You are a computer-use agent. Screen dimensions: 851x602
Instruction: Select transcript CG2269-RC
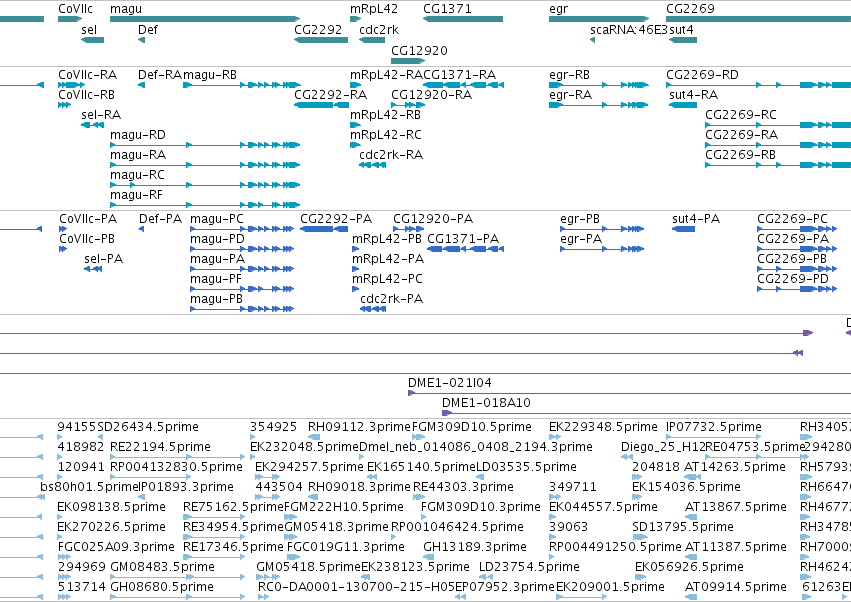(741, 115)
